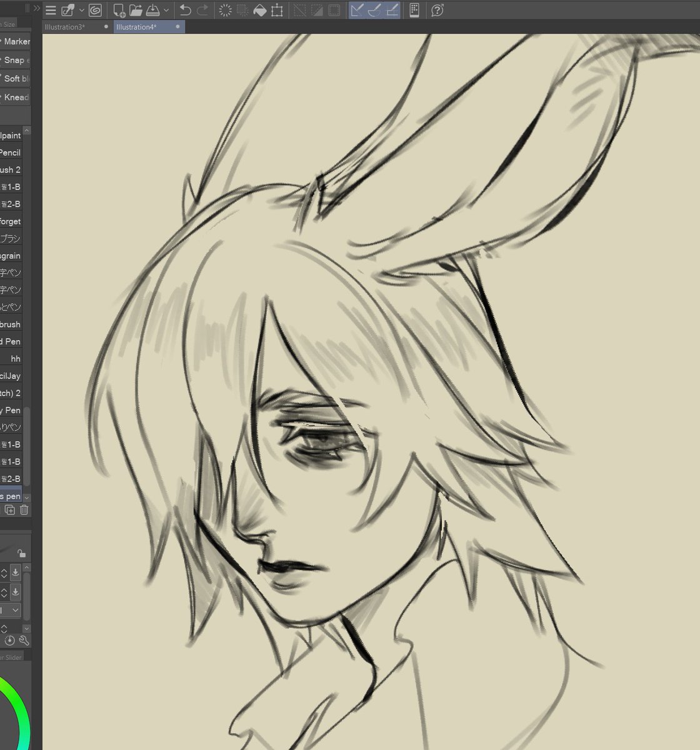Image resolution: width=700 pixels, height=750 pixels.
Task: Click the Clear Outside Selection icon
Action: click(x=242, y=10)
